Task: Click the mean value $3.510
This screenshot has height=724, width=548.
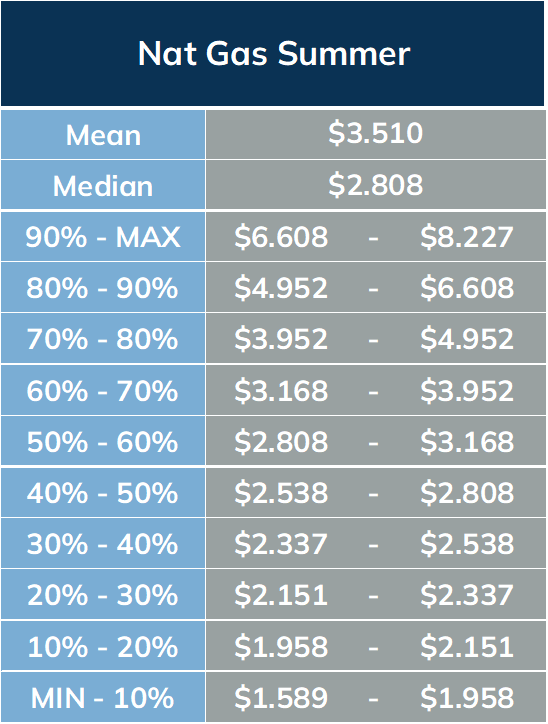Action: pyautogui.click(x=375, y=133)
